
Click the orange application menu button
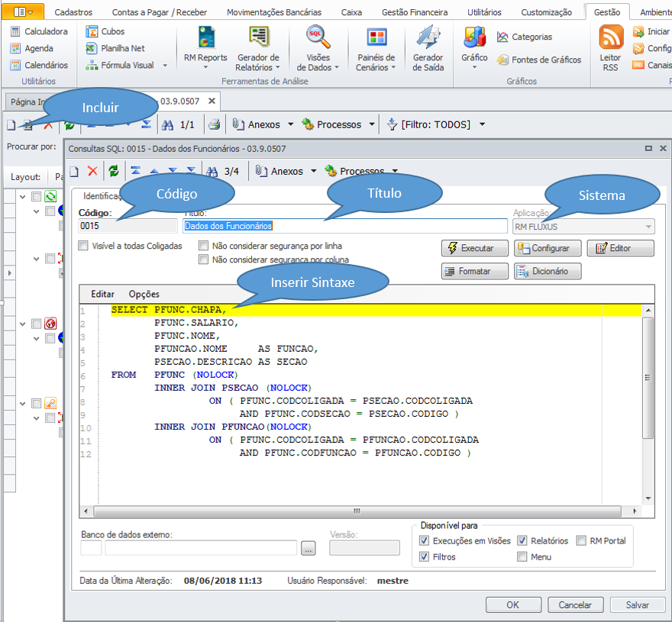tap(23, 11)
